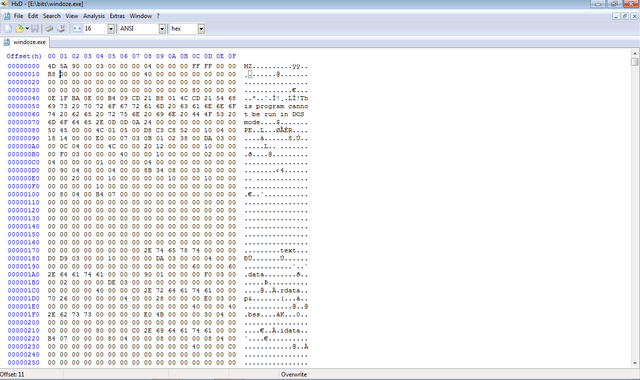The width and height of the screenshot is (640, 380).
Task: Open the Extras menu
Action: tap(117, 16)
